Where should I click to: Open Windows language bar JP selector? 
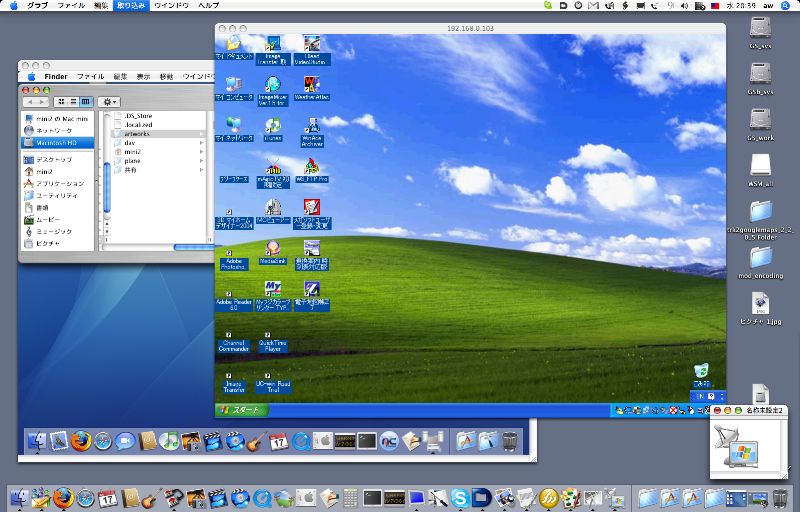point(701,396)
